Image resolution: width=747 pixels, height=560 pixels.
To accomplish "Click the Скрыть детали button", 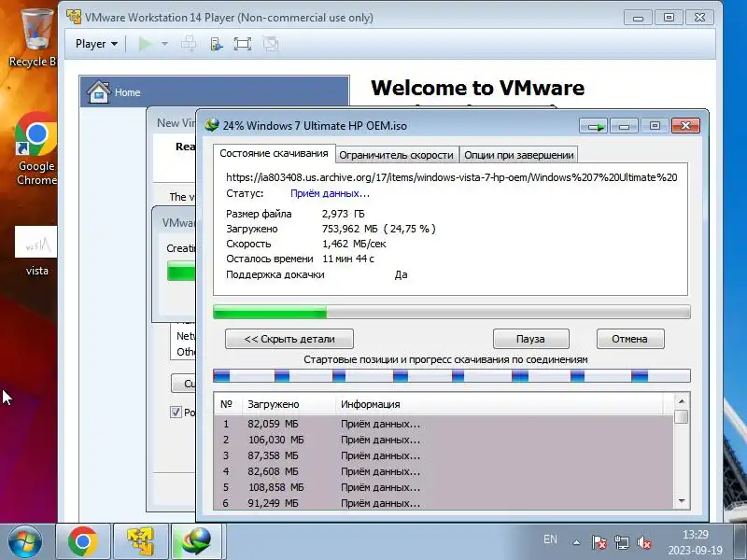I will [289, 339].
